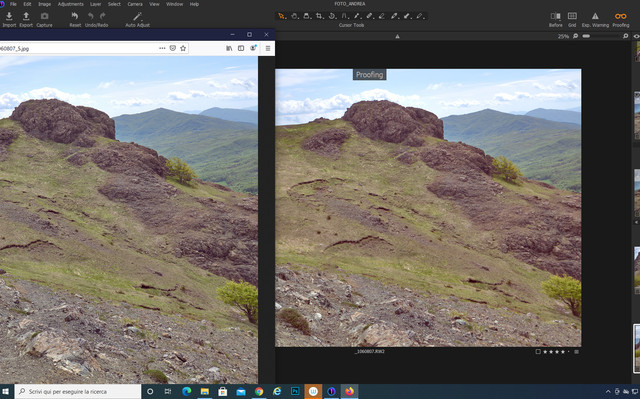Click the Import icon in Capture One toolbar
This screenshot has height=399, width=640.
click(9, 16)
